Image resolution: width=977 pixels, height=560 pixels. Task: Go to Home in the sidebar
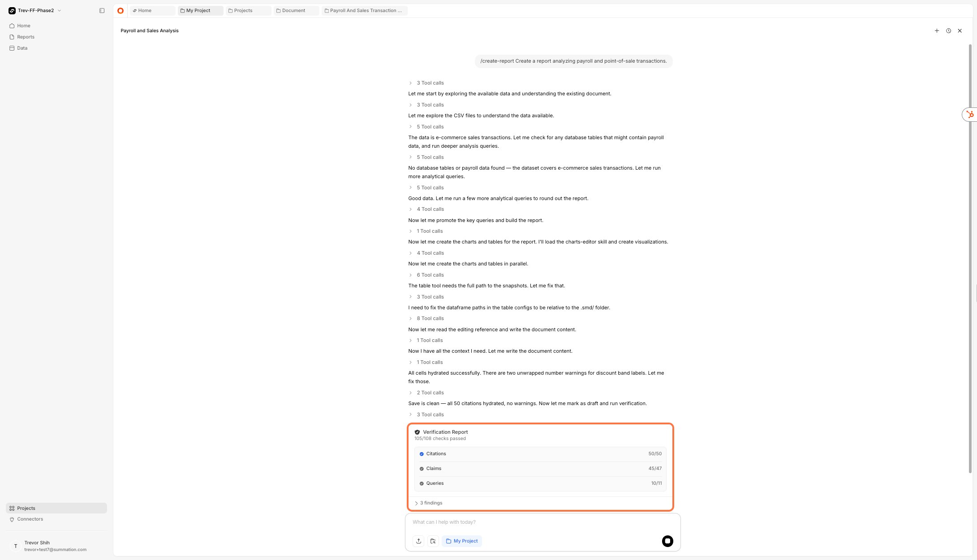click(x=56, y=26)
